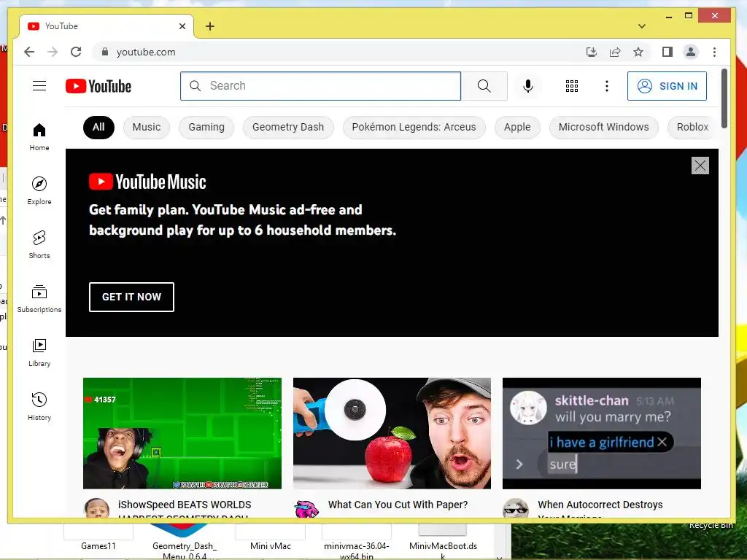747x560 pixels.
Task: Open the skittle-chan autocorrect thumbnail
Action: 602,433
